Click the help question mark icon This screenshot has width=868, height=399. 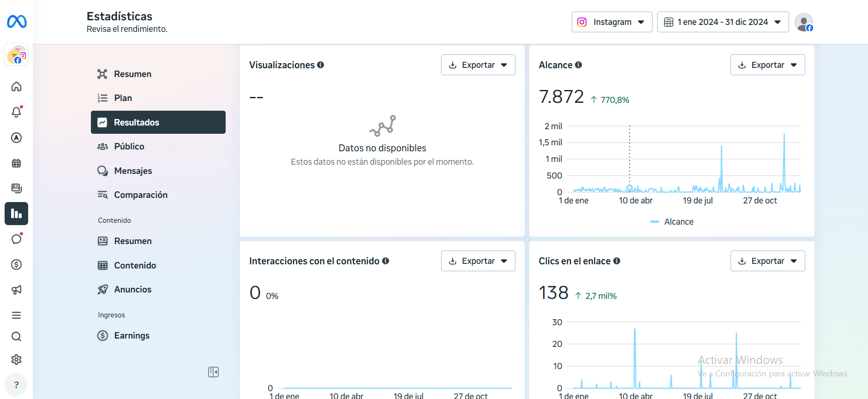pyautogui.click(x=17, y=385)
